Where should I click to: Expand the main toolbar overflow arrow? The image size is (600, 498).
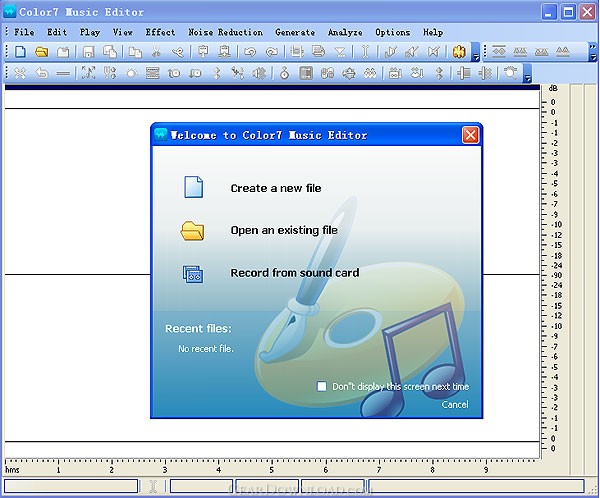(x=476, y=52)
